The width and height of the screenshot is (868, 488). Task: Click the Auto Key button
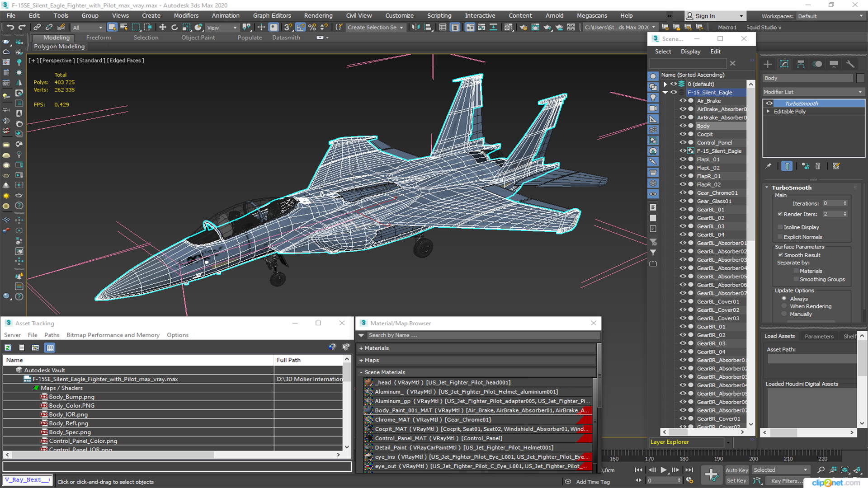point(737,470)
